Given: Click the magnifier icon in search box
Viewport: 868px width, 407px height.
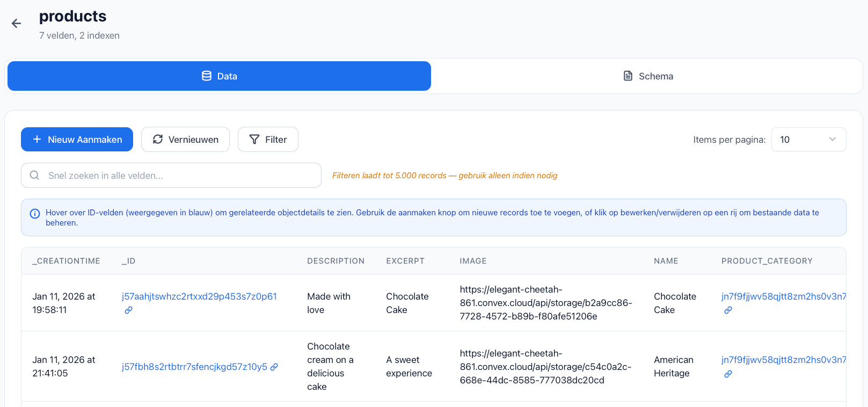Looking at the screenshot, I should click(x=34, y=176).
